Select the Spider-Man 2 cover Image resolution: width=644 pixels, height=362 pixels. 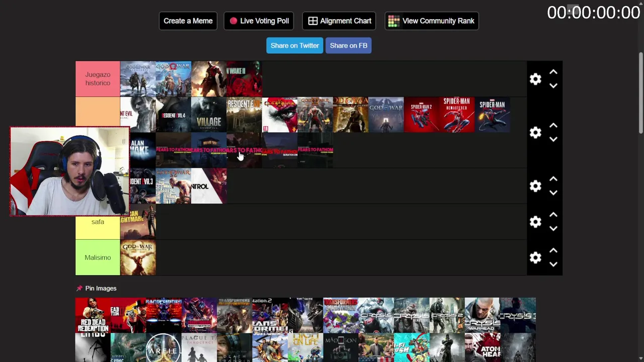click(x=422, y=115)
